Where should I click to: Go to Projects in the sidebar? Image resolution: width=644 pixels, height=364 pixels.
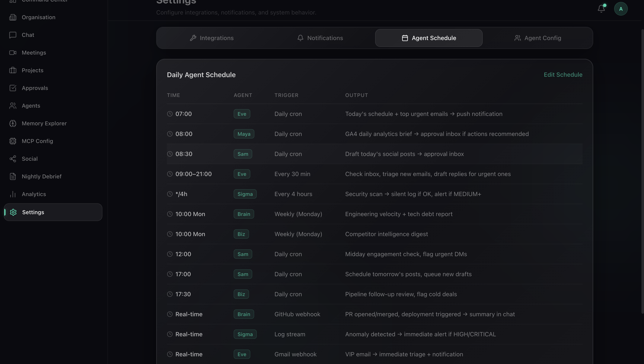[x=32, y=70]
